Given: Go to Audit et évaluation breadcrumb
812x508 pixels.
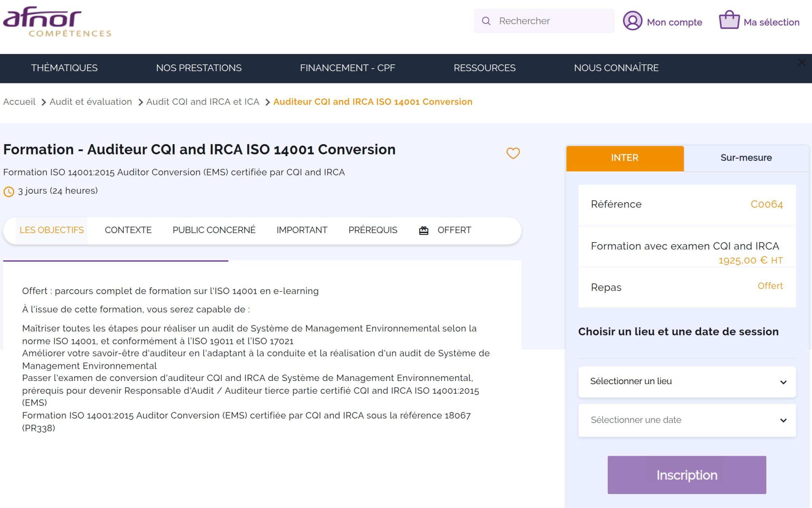Looking at the screenshot, I should click(91, 102).
